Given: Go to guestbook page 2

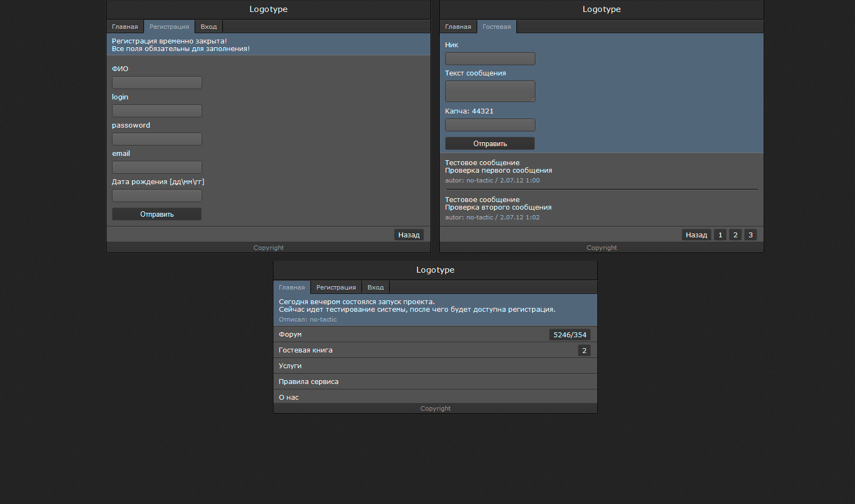Looking at the screenshot, I should [x=735, y=235].
